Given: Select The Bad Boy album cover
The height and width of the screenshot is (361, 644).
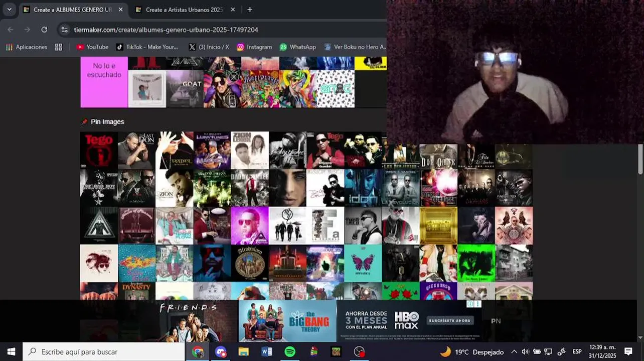Looking at the screenshot, I should tap(99, 188).
